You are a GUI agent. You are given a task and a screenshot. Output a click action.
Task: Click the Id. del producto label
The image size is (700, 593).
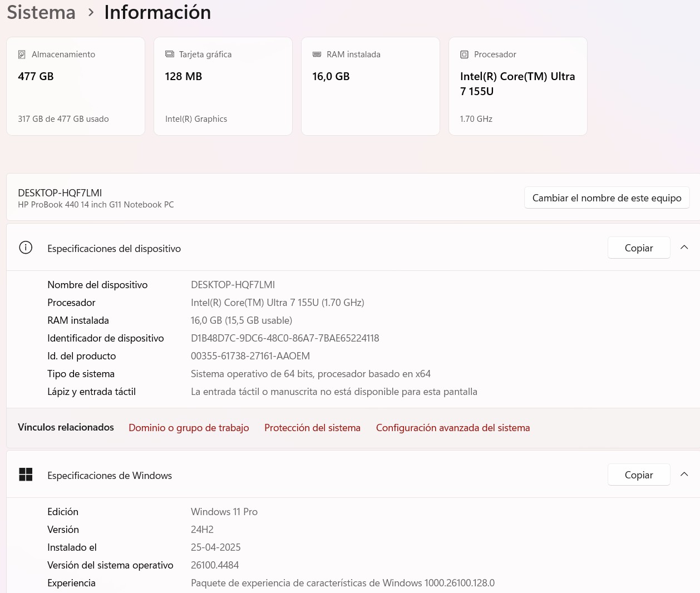click(82, 356)
